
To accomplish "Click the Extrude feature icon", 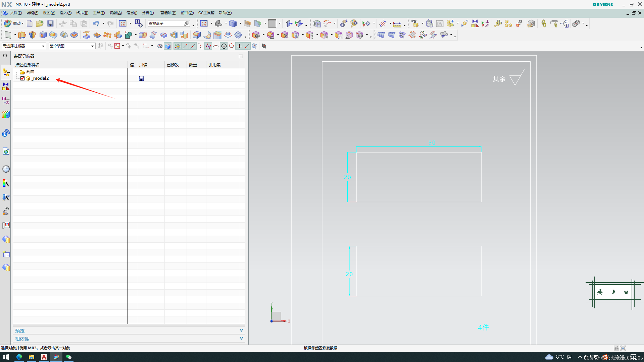I will (x=22, y=35).
